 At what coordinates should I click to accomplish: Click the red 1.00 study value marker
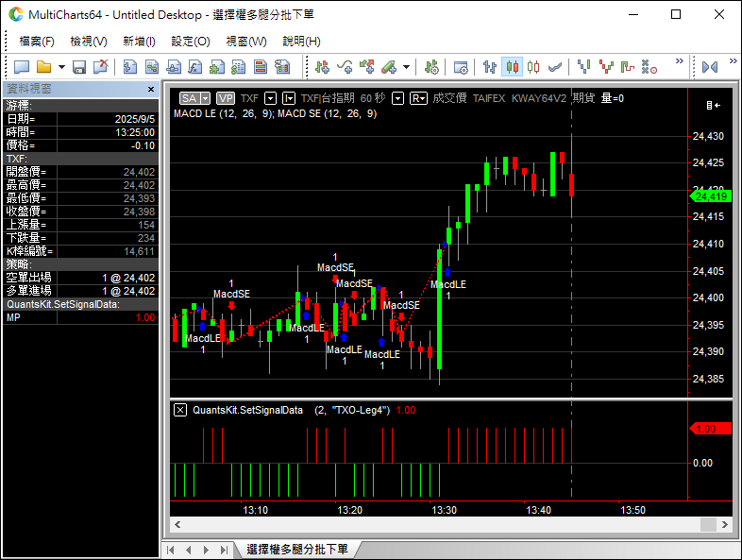[x=711, y=429]
